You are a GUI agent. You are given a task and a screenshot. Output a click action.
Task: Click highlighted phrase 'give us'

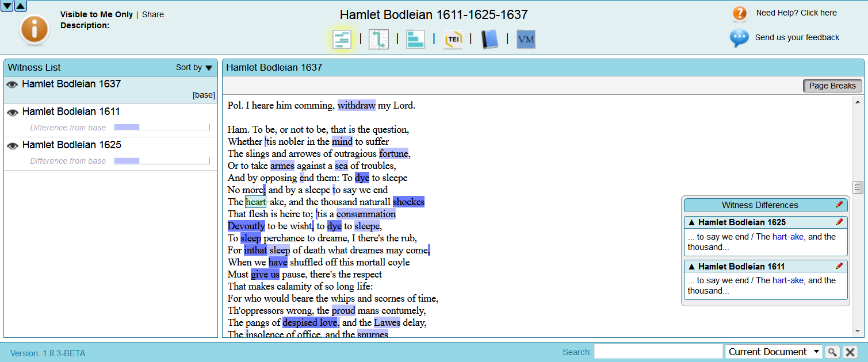[x=265, y=274]
